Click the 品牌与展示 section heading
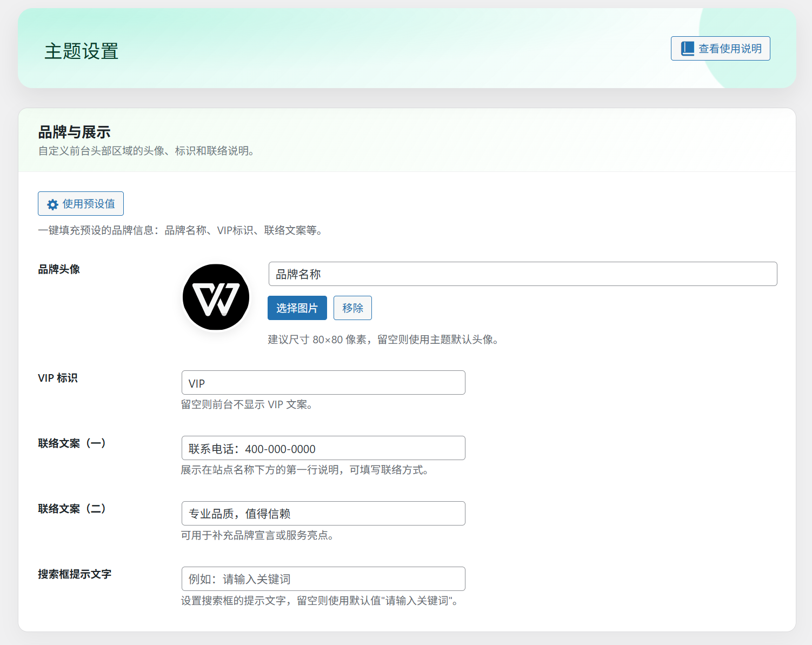 click(74, 132)
